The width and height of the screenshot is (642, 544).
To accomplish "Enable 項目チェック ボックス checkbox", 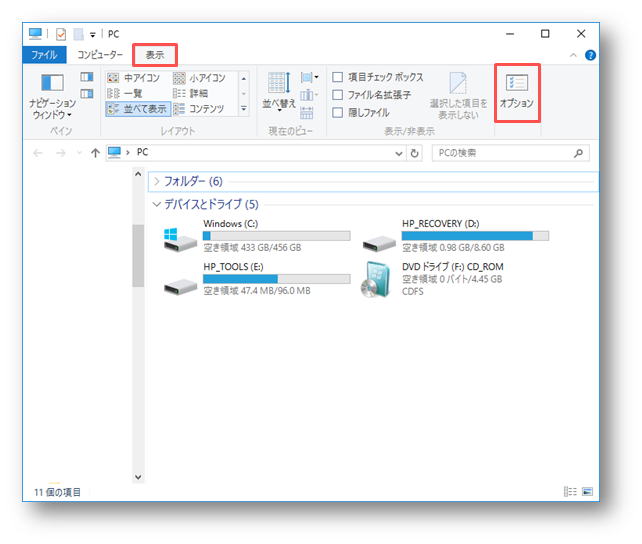I will 337,77.
